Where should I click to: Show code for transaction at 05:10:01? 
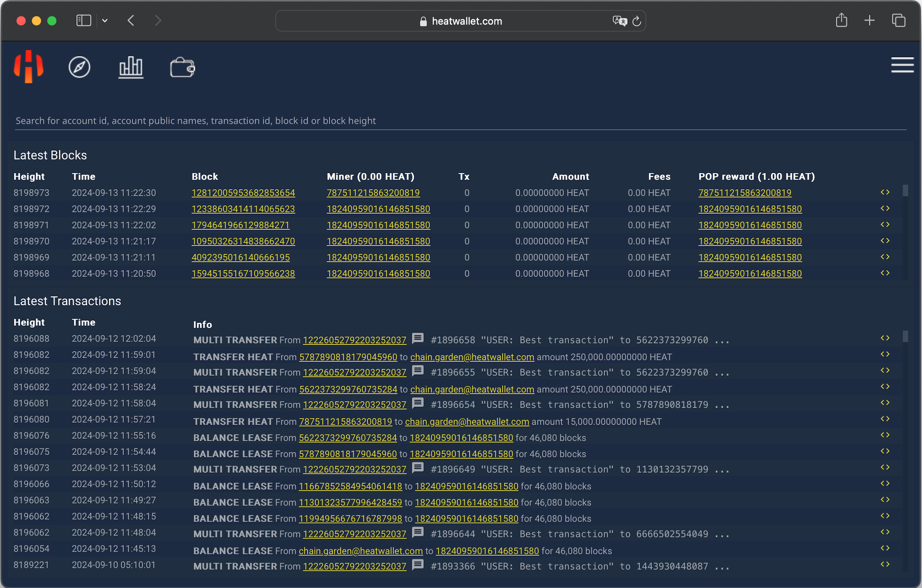[885, 564]
